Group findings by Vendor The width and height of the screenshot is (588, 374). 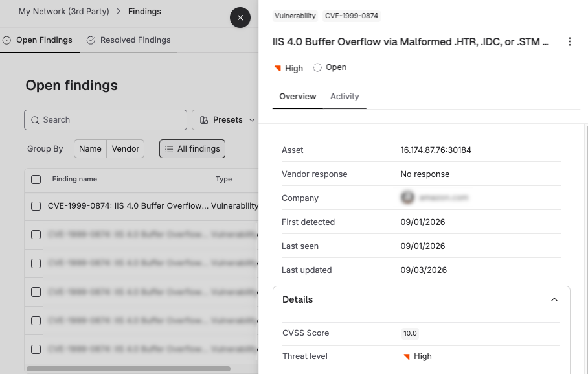[125, 149]
